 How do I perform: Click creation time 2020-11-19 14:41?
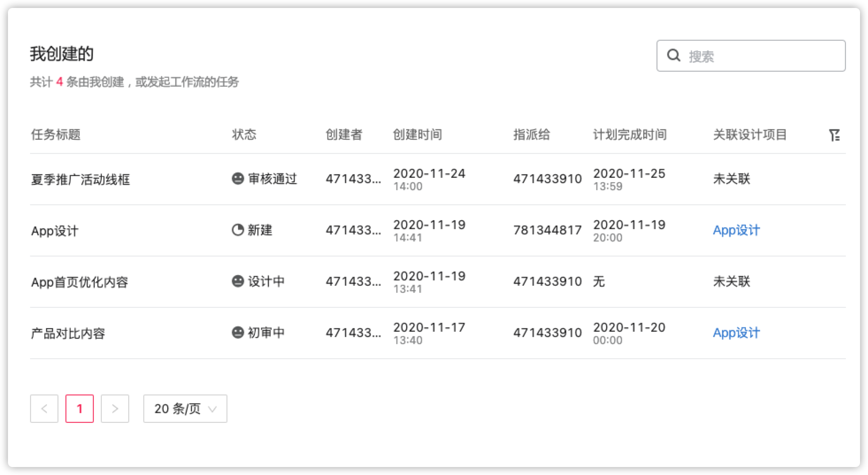[429, 230]
